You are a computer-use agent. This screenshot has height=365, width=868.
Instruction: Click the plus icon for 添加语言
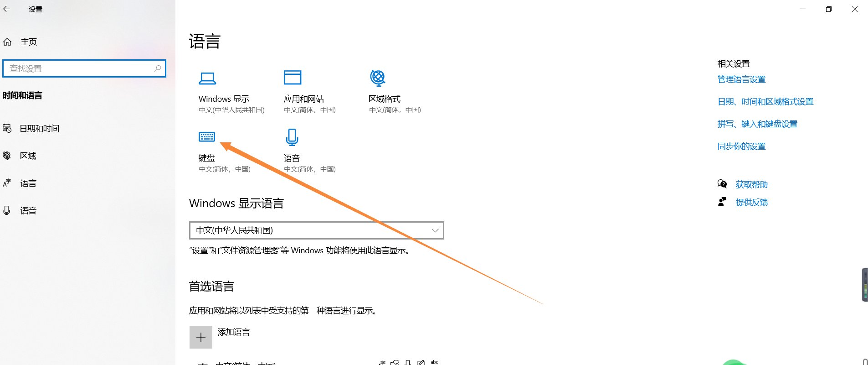(x=201, y=337)
